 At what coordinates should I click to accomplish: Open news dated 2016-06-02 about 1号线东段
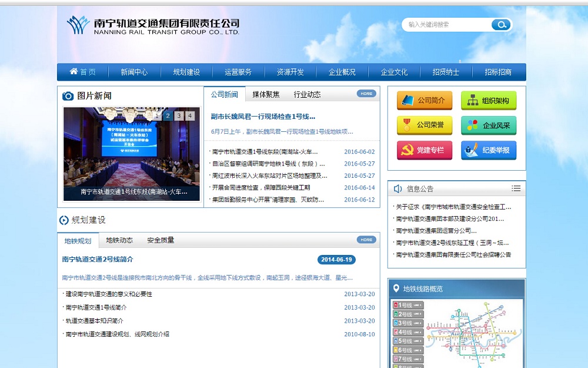(x=265, y=152)
